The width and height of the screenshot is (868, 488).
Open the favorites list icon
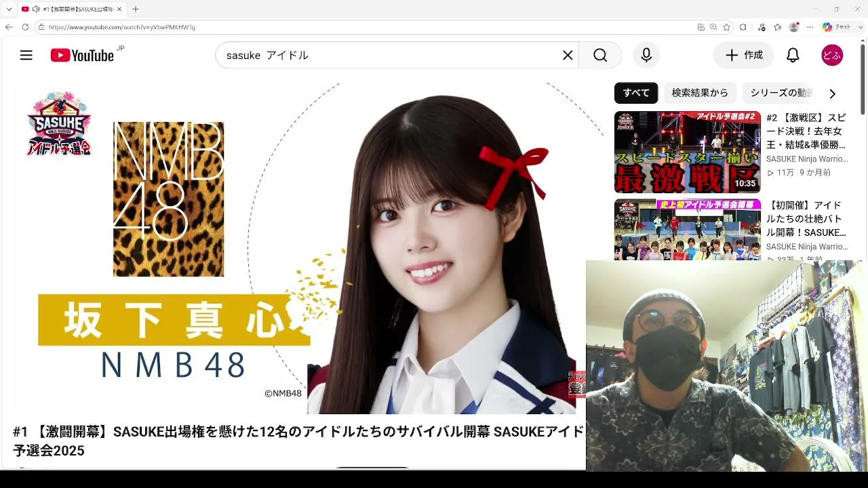[x=778, y=27]
